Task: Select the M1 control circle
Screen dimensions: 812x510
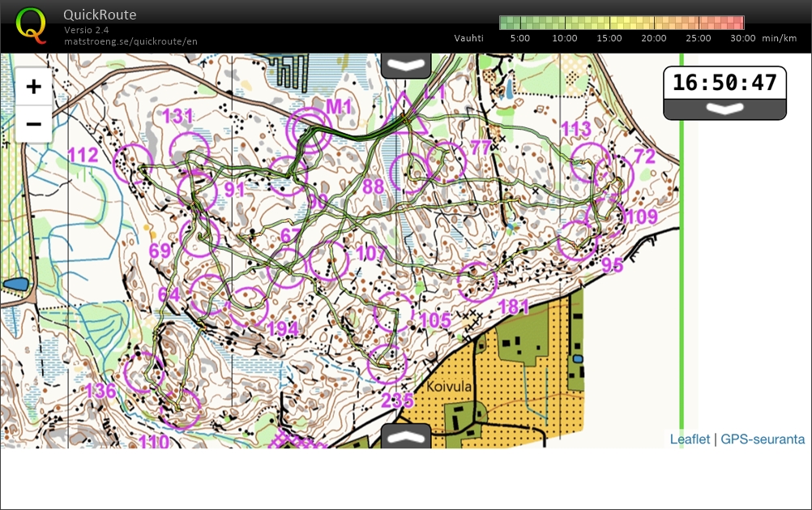Action: pyautogui.click(x=310, y=130)
